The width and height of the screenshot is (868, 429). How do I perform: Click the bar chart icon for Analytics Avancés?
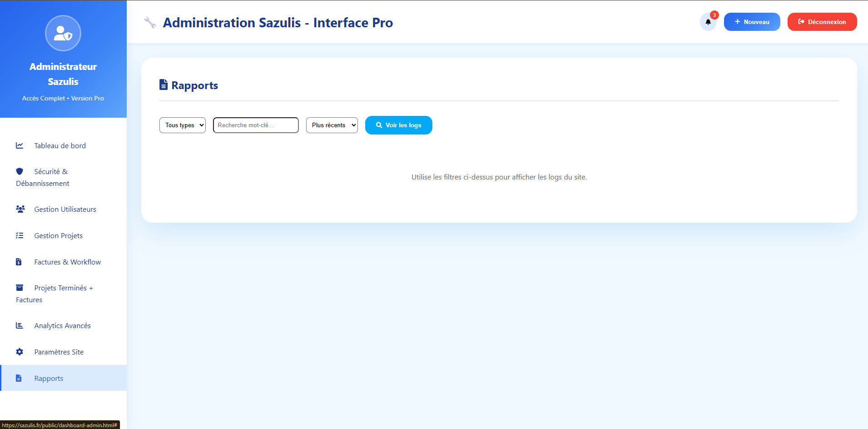point(20,325)
